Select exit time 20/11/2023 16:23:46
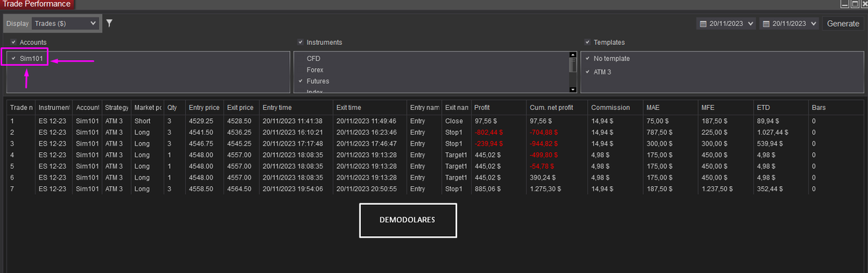 click(366, 133)
